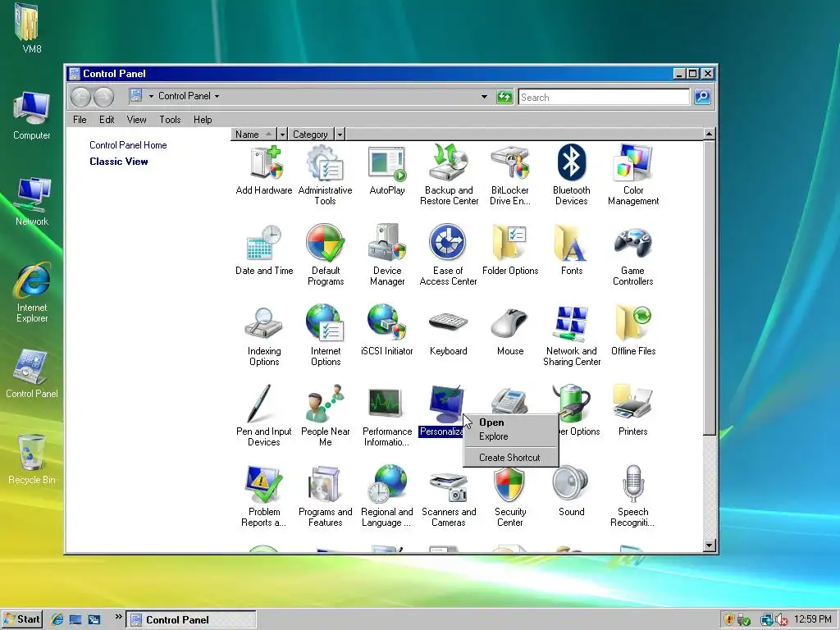
Task: Expand the address bar history dropdown
Action: pos(484,97)
